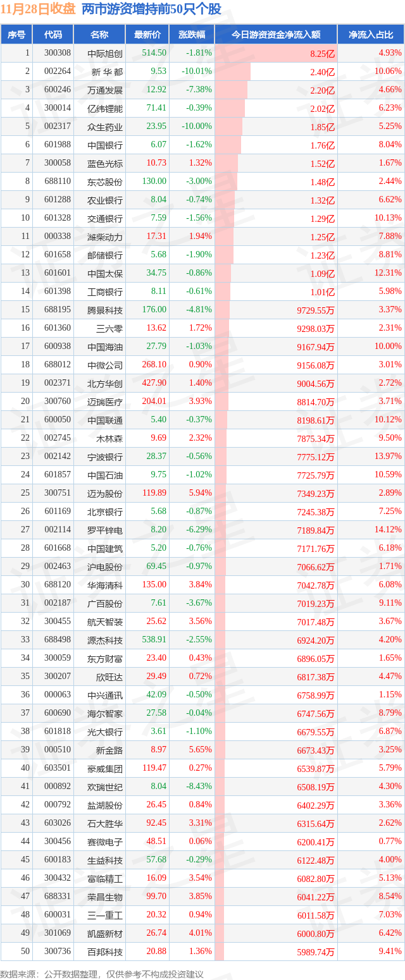
Task: Select stock name 豪威集团
Action: [106, 769]
